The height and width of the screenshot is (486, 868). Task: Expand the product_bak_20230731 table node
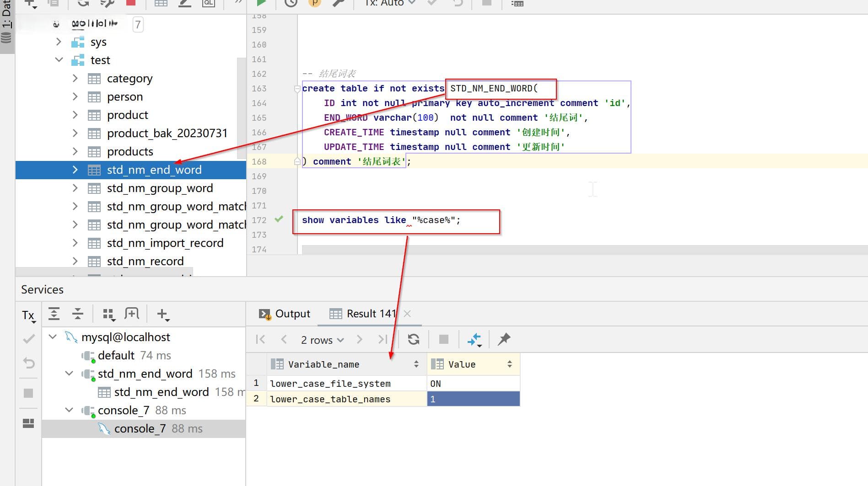(75, 133)
